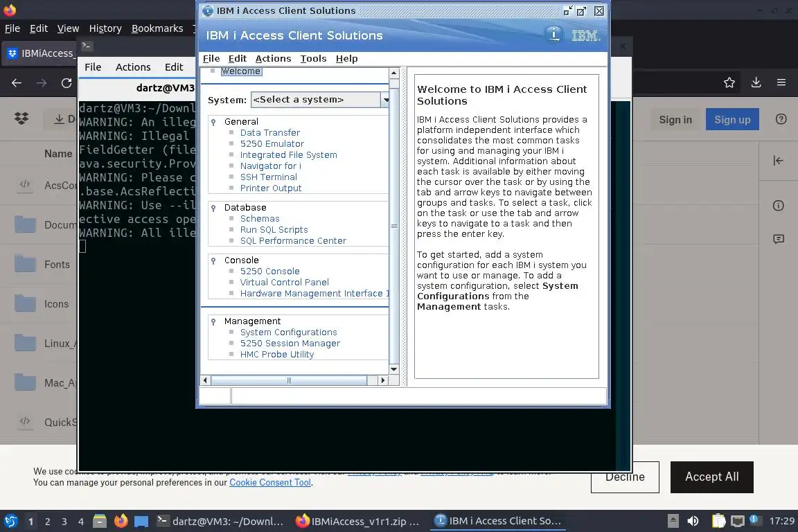Open Schemas under Database
Image resolution: width=798 pixels, height=532 pixels.
click(x=260, y=218)
